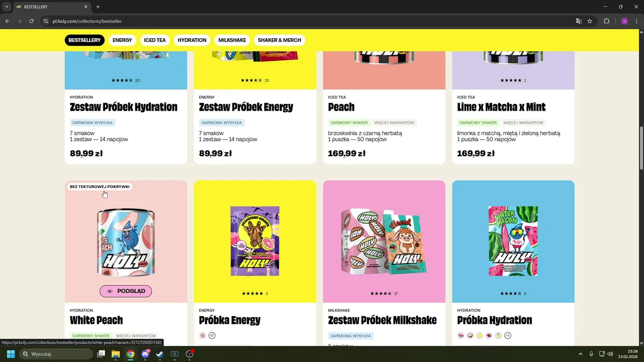Open the site information icon in address bar
644x362 pixels.
pos(46,21)
